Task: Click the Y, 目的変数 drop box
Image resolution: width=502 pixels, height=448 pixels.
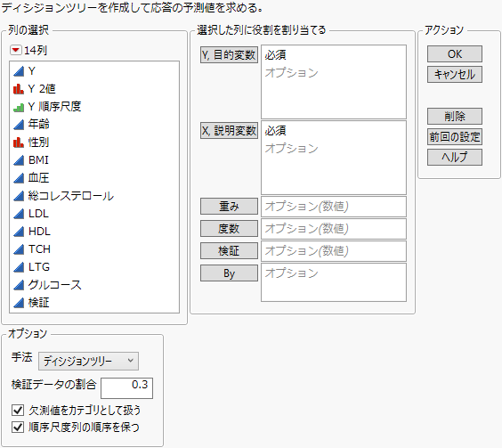Action: [x=334, y=82]
